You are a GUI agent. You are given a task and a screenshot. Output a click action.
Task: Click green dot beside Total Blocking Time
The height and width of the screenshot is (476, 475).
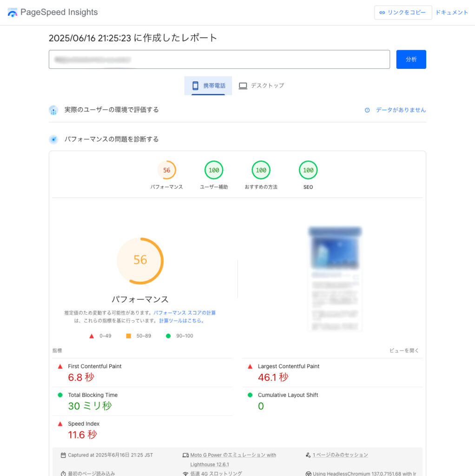60,395
